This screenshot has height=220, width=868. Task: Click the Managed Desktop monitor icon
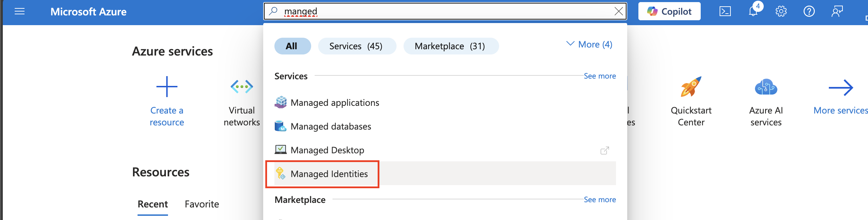point(280,149)
